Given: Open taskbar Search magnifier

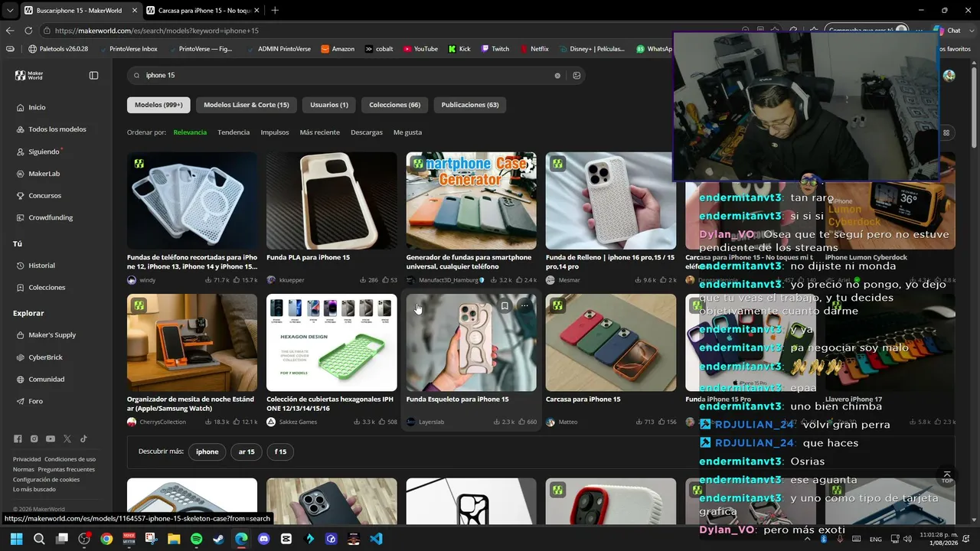Looking at the screenshot, I should click(39, 539).
